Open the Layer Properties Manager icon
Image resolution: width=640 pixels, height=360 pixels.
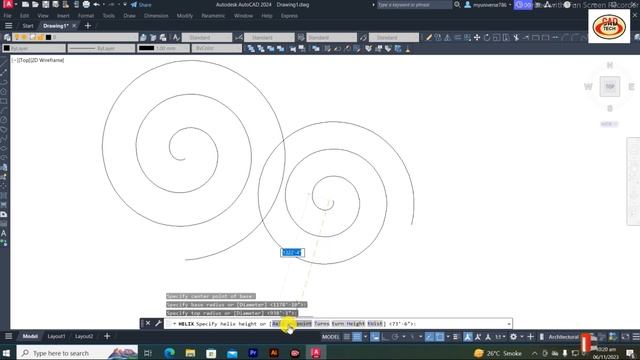[x=7, y=37]
